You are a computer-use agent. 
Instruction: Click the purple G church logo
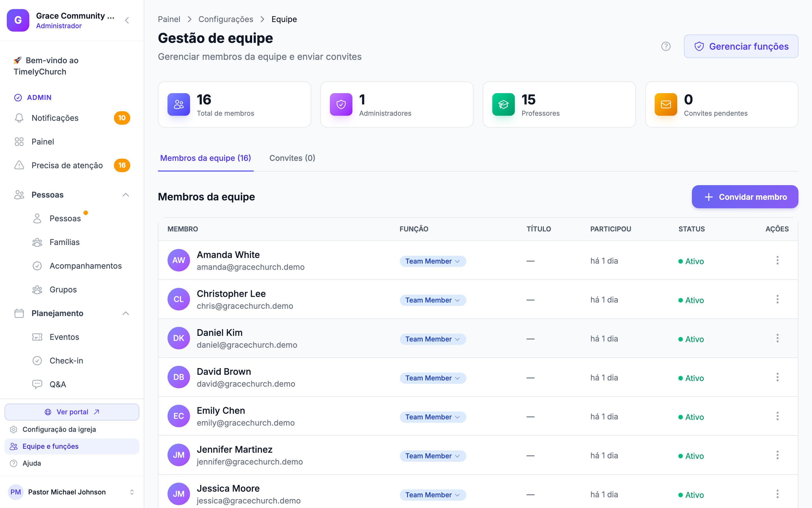[18, 20]
